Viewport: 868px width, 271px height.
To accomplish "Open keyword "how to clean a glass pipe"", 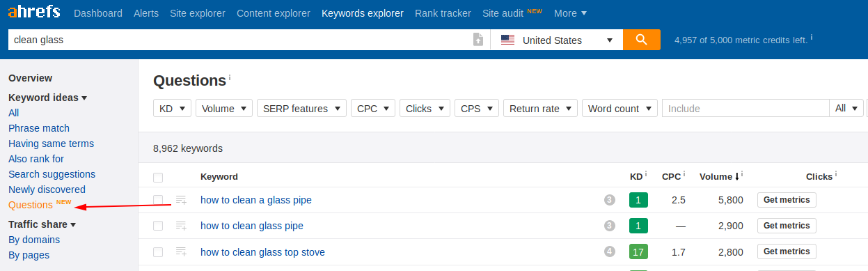I will pos(256,200).
